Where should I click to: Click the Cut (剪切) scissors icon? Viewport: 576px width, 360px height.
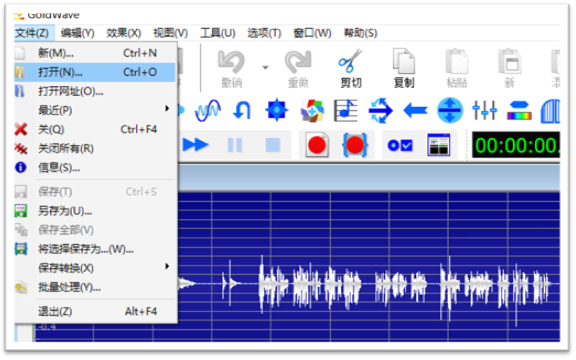coord(350,61)
